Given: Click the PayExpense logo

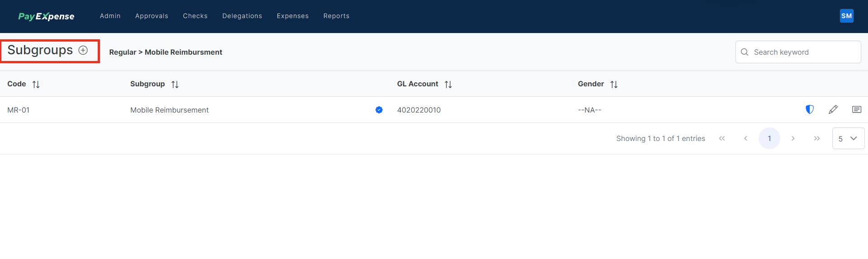Looking at the screenshot, I should tap(46, 16).
